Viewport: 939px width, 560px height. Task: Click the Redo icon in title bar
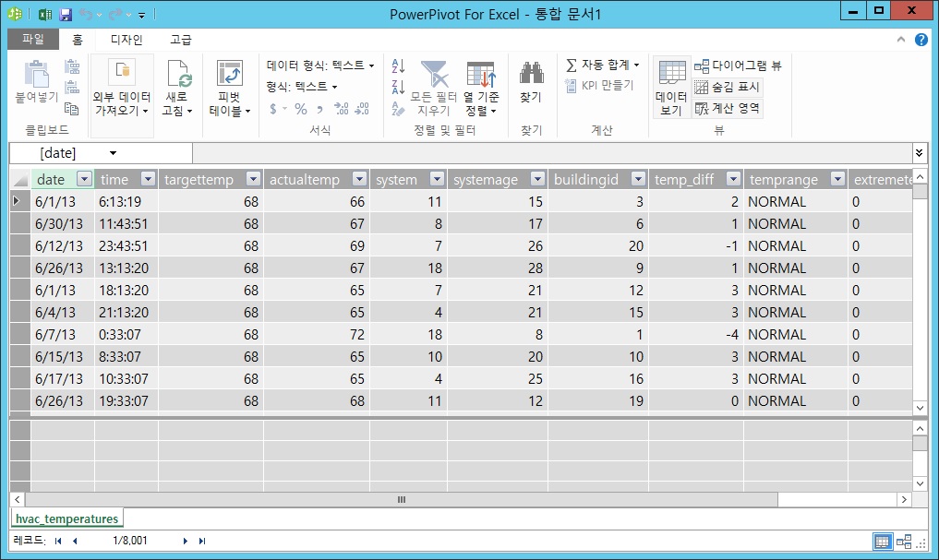(115, 14)
